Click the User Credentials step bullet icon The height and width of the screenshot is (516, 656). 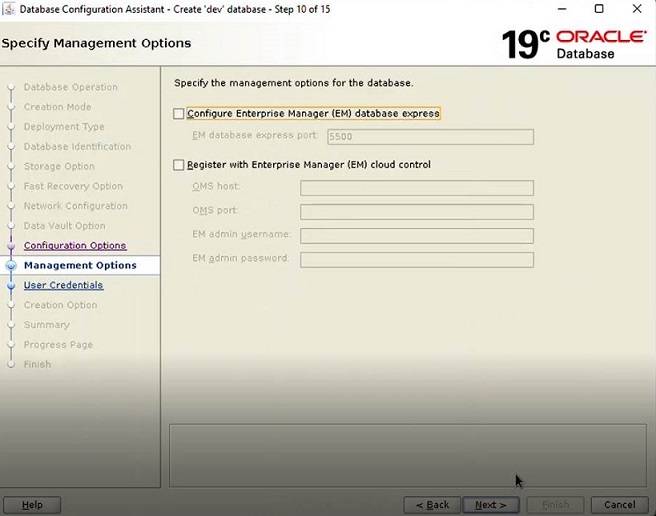click(11, 285)
